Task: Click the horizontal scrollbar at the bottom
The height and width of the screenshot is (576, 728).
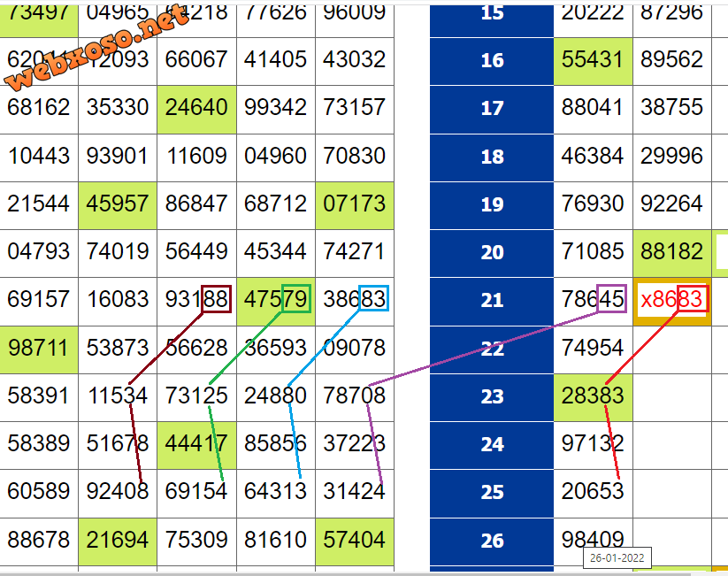Action: 354,572
